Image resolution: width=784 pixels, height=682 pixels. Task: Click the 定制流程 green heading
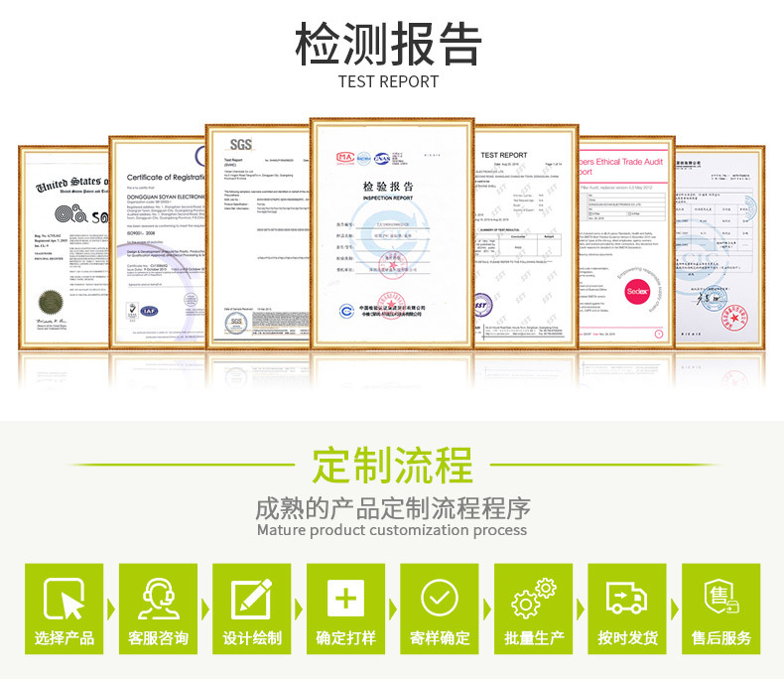pos(392,465)
